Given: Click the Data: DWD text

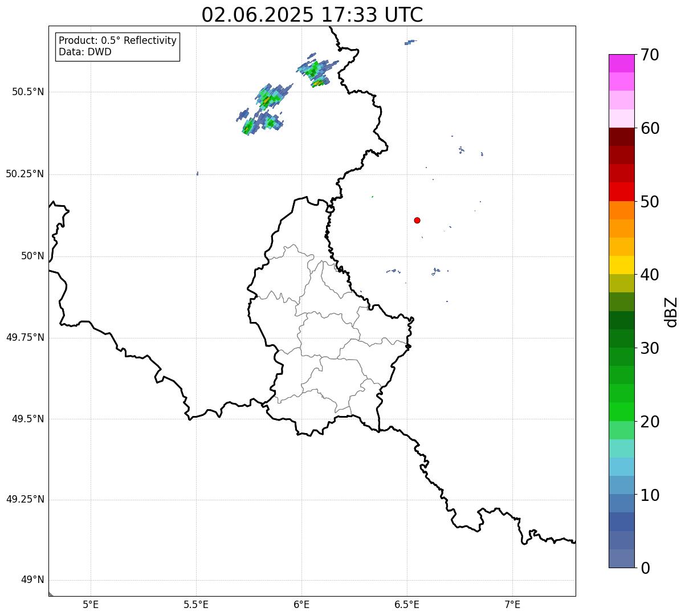Looking at the screenshot, I should tap(85, 52).
